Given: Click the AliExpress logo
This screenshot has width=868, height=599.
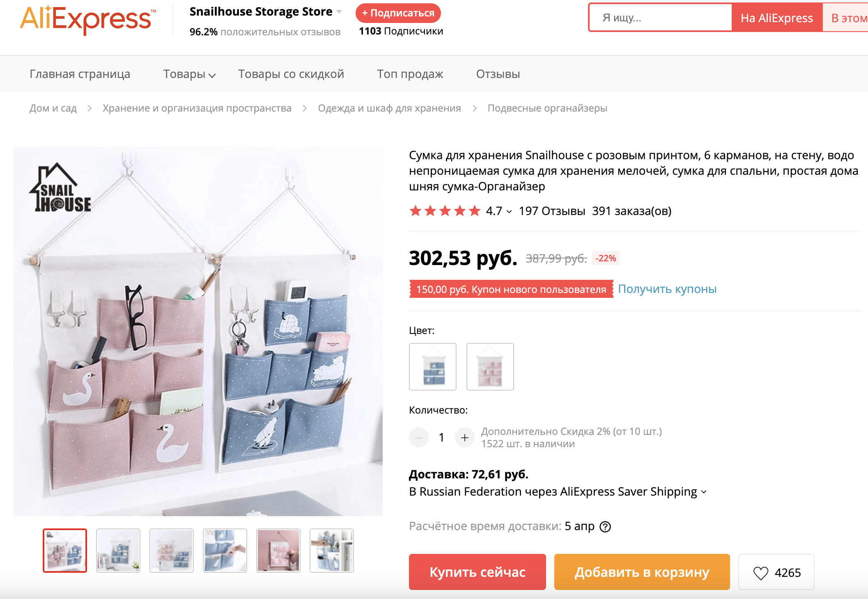Looking at the screenshot, I should click(87, 19).
